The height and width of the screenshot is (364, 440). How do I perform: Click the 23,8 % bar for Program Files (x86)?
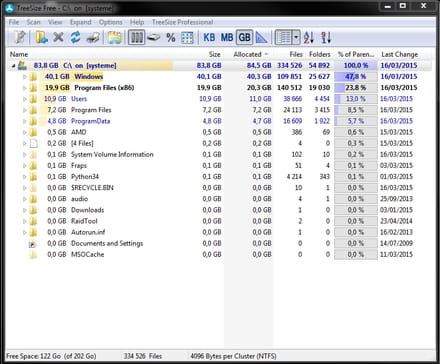click(356, 88)
